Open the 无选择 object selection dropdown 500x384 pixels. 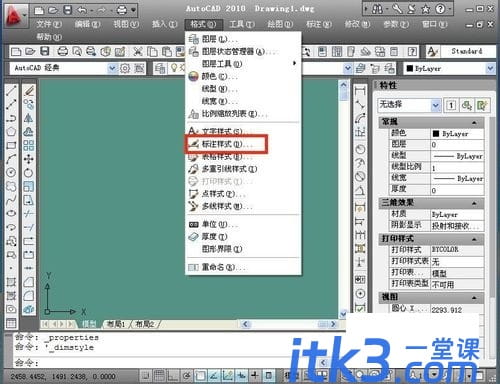(435, 106)
